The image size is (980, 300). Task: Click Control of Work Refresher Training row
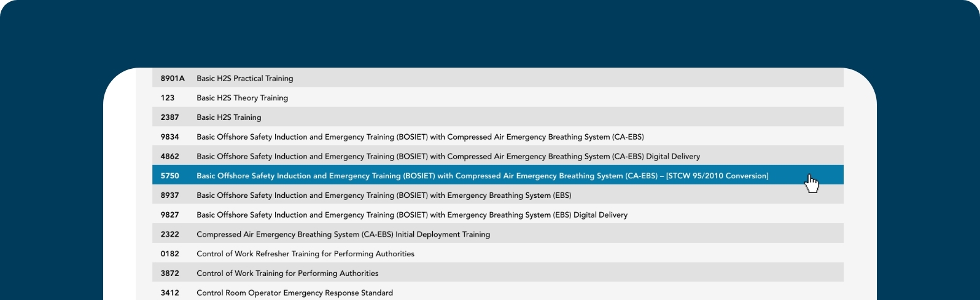pos(305,254)
